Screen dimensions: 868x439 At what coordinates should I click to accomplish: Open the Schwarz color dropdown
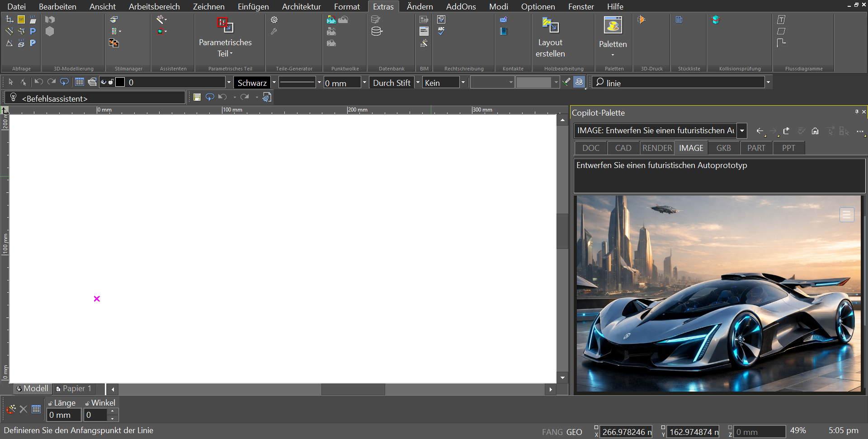(274, 82)
